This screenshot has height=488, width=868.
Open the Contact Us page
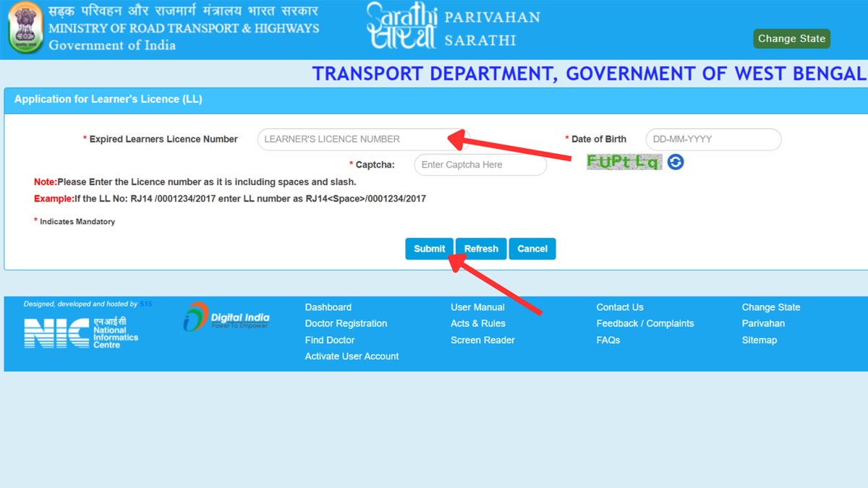(619, 307)
